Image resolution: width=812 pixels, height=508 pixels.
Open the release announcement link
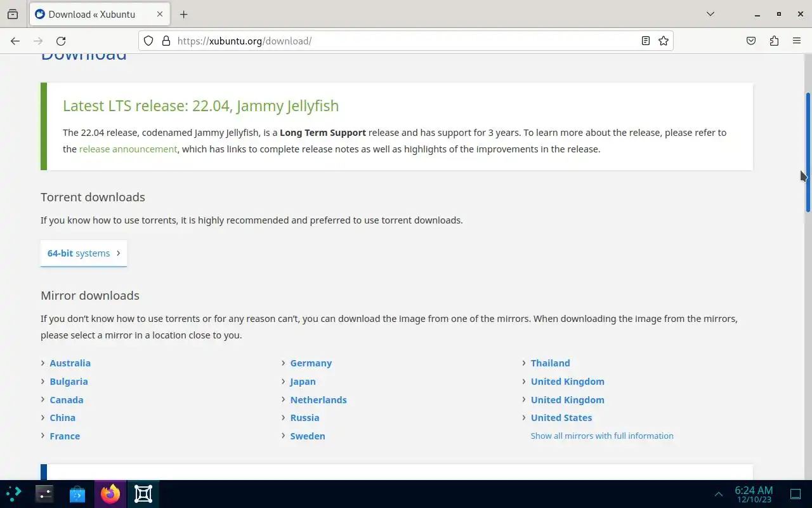coord(128,149)
